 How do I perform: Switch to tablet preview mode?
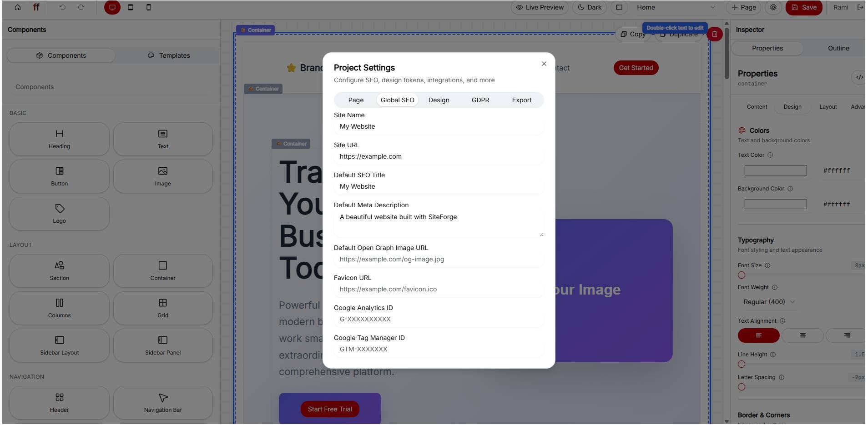(131, 7)
